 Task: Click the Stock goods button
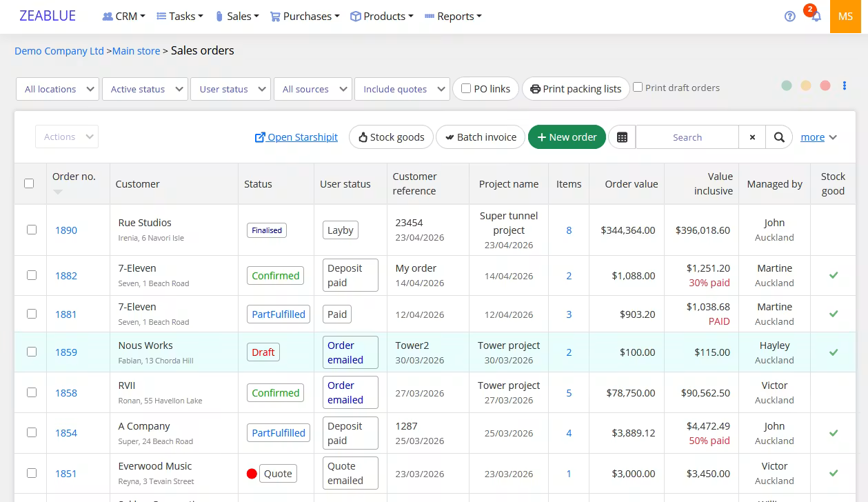[x=391, y=137]
